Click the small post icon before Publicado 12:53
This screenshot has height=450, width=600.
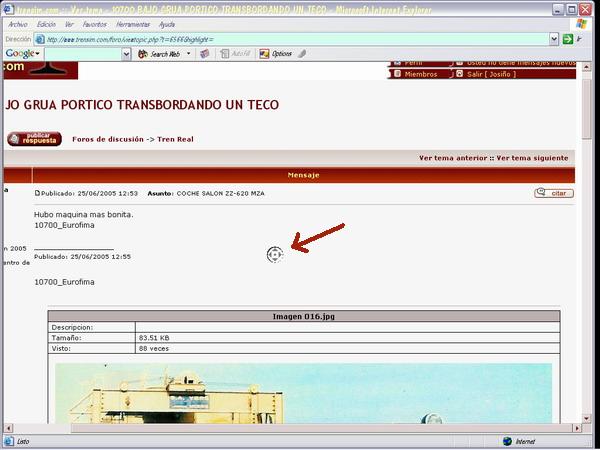click(x=37, y=193)
